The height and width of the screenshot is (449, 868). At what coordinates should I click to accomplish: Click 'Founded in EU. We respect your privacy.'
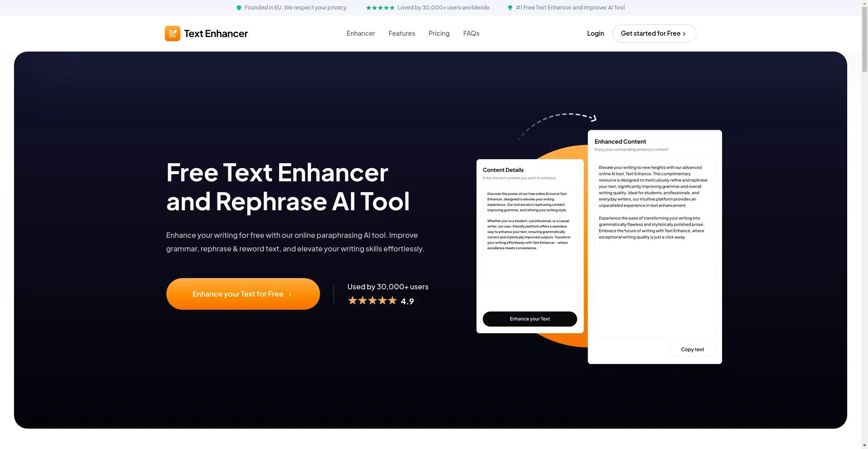296,8
